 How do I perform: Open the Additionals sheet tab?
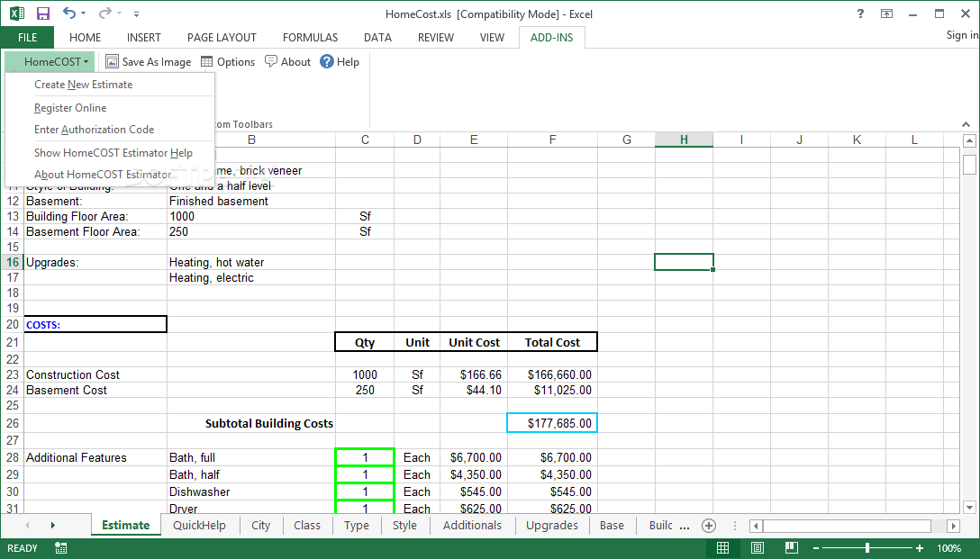[473, 526]
